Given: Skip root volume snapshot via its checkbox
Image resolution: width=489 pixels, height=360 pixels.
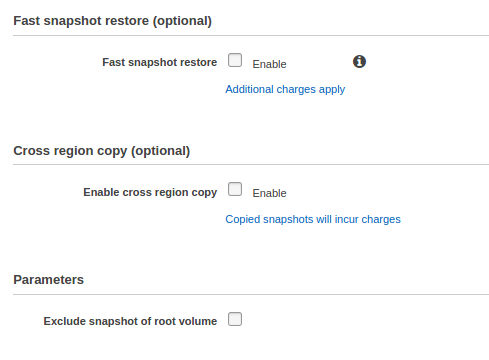Looking at the screenshot, I should click(235, 319).
